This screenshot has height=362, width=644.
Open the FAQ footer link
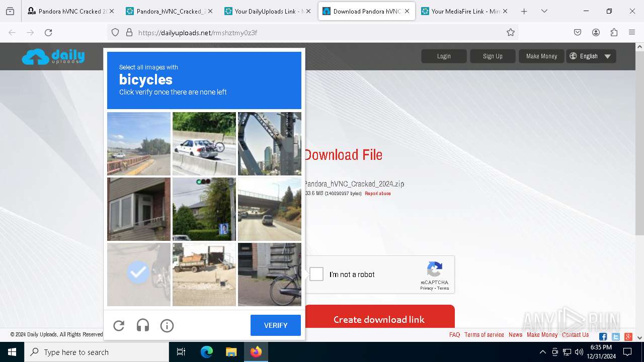pos(454,335)
